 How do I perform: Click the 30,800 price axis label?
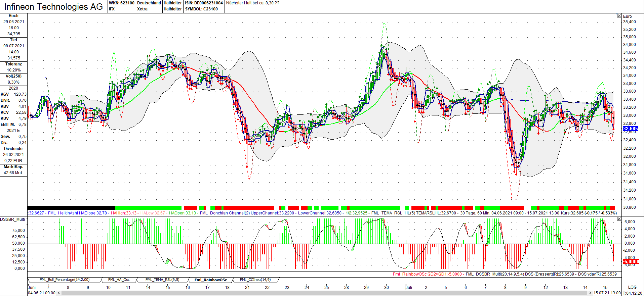tap(630, 207)
